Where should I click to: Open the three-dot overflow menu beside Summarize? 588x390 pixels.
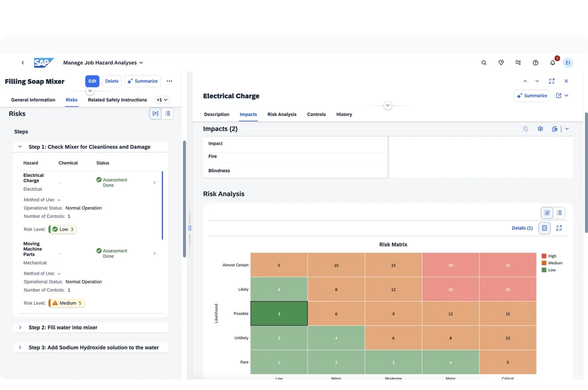pos(170,81)
